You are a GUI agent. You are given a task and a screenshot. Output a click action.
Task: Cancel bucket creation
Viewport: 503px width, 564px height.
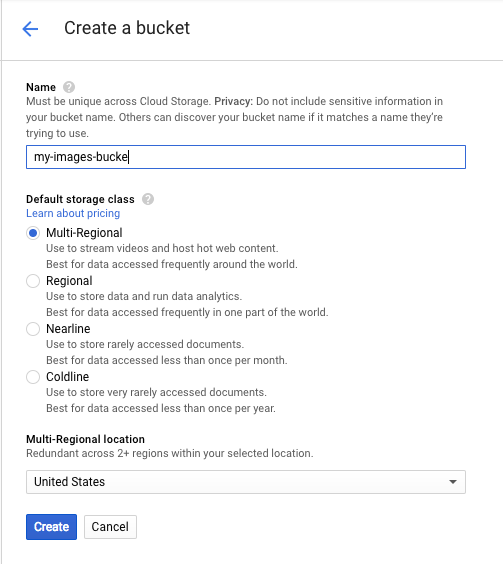pos(110,527)
